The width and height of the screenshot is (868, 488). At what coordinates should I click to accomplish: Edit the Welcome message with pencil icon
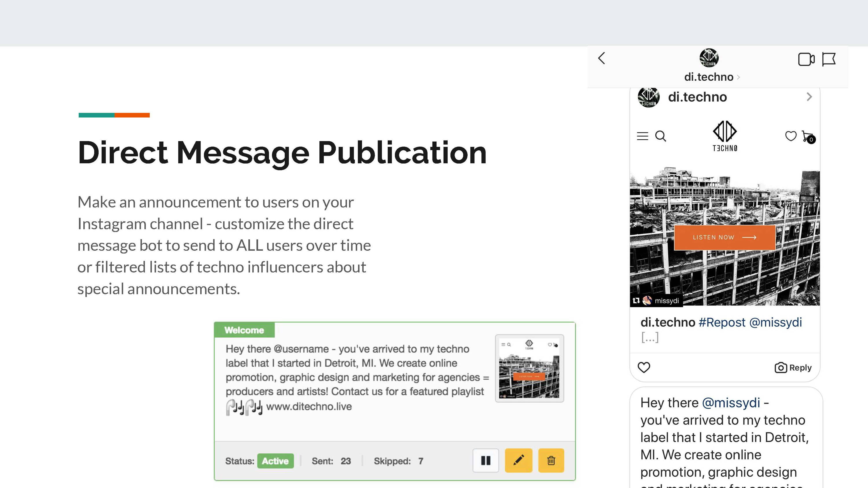[518, 460]
